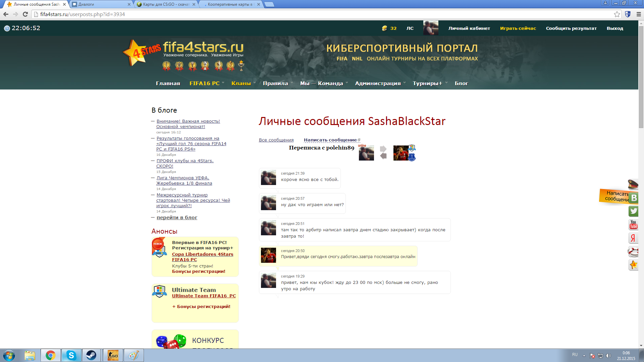
Task: Reload the page with refresh icon
Action: 25,14
